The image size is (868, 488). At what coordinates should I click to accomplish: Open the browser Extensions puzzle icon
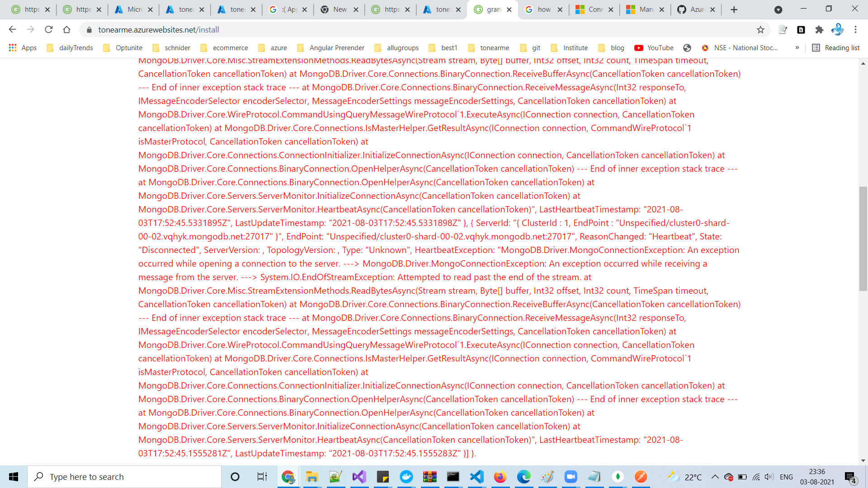tap(820, 29)
